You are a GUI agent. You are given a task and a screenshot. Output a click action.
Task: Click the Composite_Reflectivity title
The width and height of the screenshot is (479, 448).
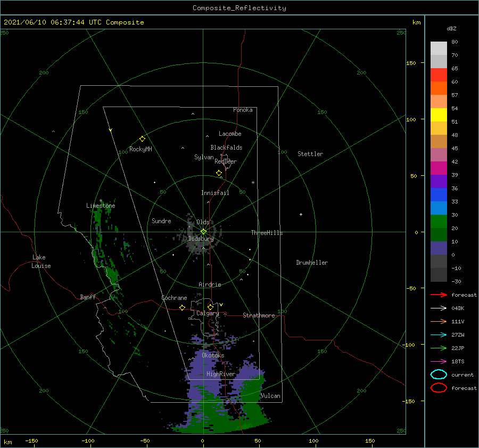point(240,8)
